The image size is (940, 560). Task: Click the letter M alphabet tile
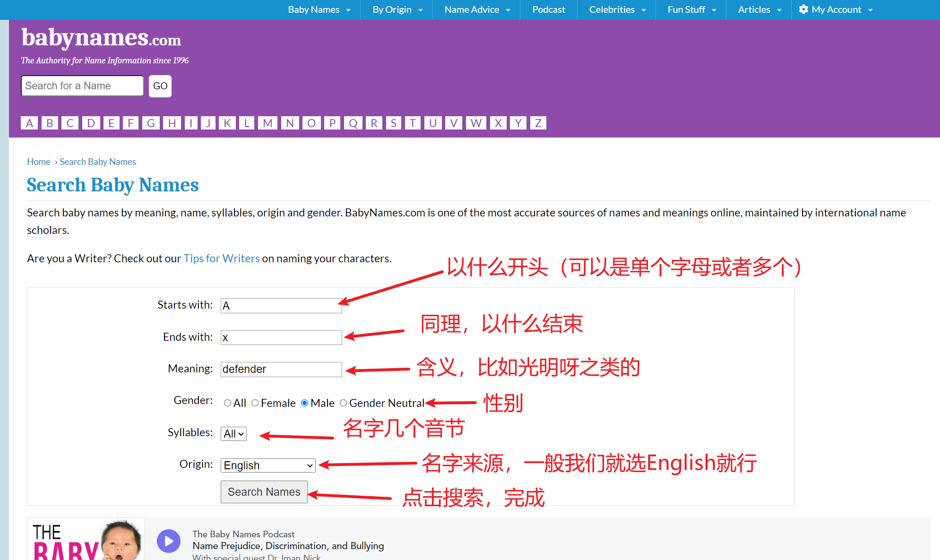pos(267,123)
